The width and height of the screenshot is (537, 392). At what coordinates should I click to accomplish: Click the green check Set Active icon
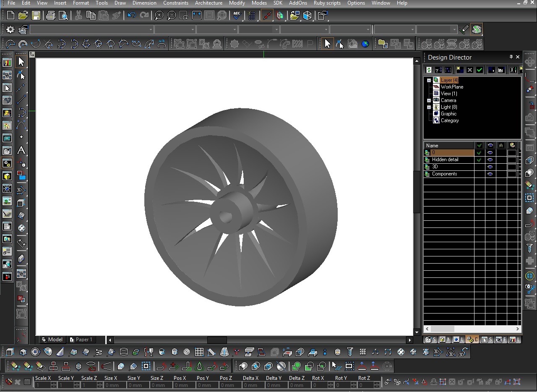point(480,70)
